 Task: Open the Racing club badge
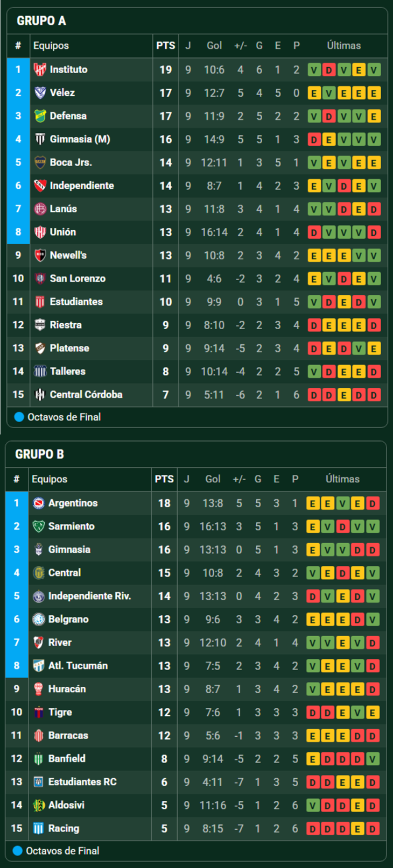coord(38,828)
